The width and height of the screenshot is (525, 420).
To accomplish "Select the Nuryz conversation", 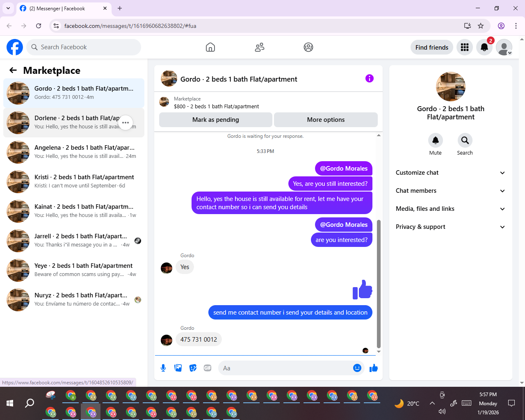I will click(x=74, y=300).
